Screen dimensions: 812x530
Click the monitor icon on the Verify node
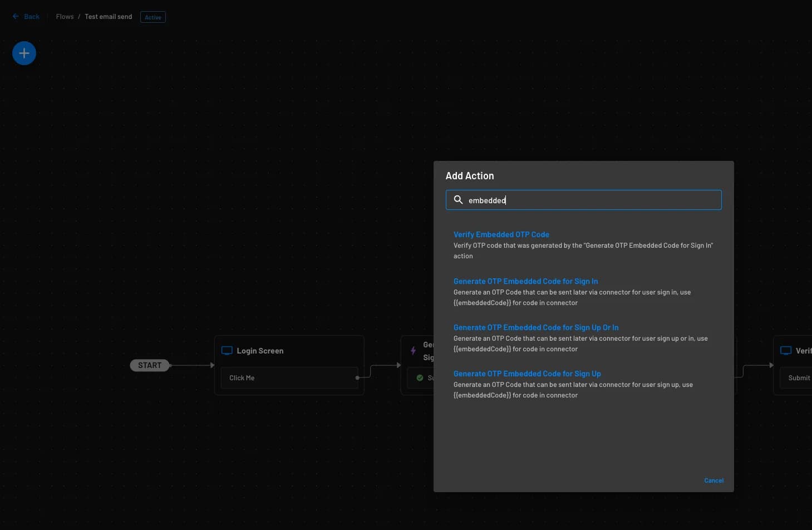click(x=786, y=351)
